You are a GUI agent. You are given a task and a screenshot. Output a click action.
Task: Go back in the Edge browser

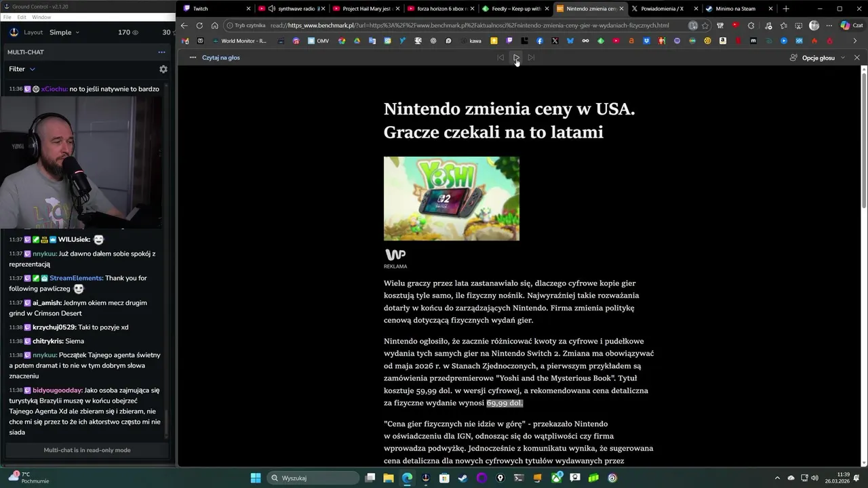pos(184,26)
